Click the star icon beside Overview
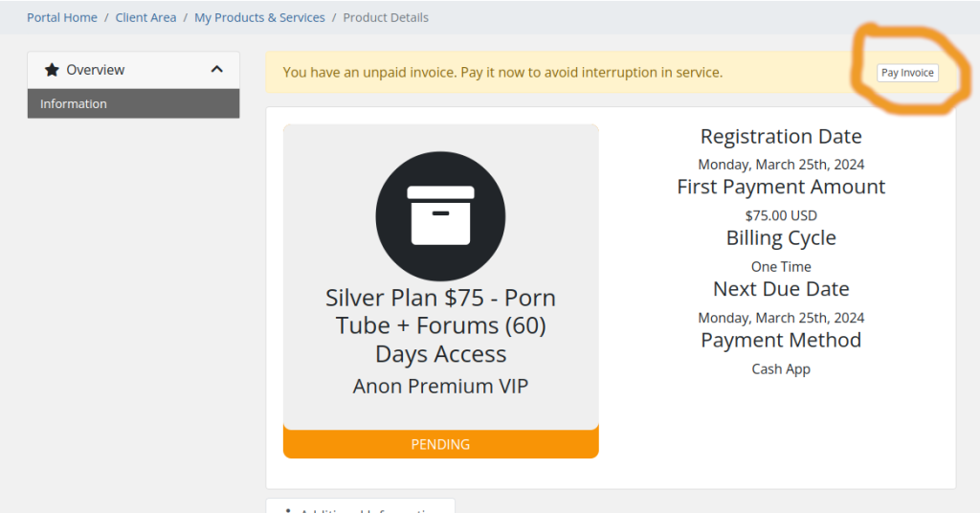980x513 pixels. tap(52, 69)
